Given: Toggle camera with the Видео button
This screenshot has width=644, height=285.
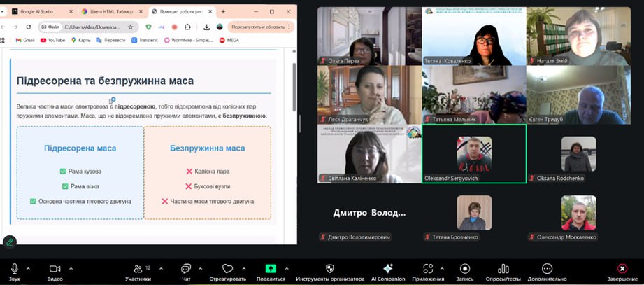Looking at the screenshot, I should [55, 269].
